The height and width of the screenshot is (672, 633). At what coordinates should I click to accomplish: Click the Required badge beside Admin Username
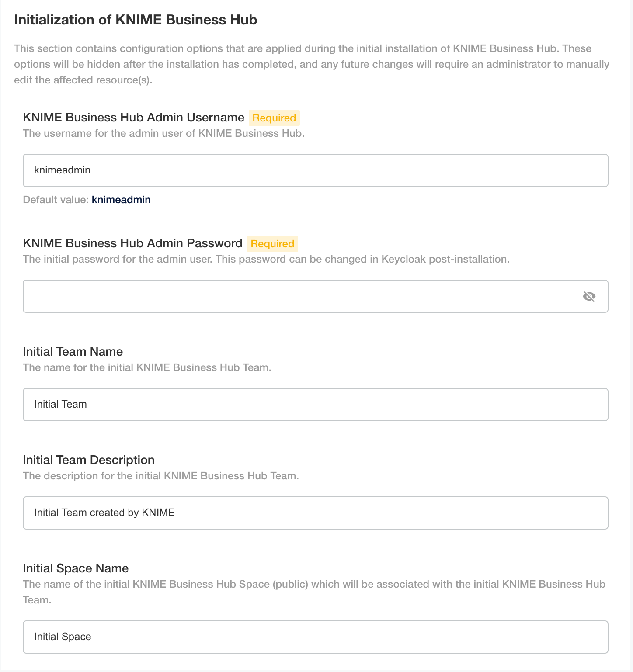tap(274, 118)
